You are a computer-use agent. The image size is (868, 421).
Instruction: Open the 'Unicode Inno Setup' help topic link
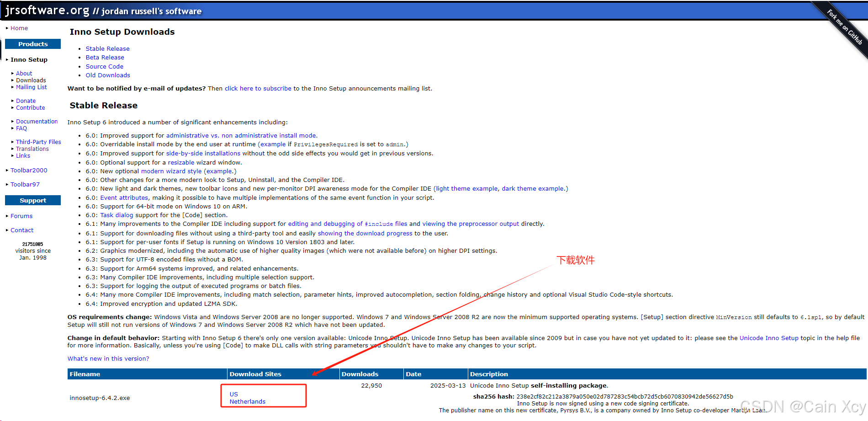pos(769,338)
